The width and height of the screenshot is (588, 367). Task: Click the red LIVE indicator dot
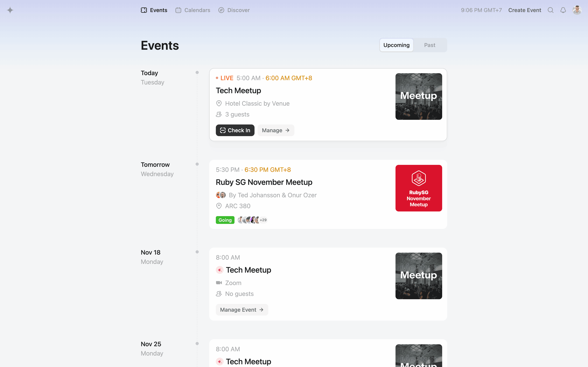pos(217,78)
